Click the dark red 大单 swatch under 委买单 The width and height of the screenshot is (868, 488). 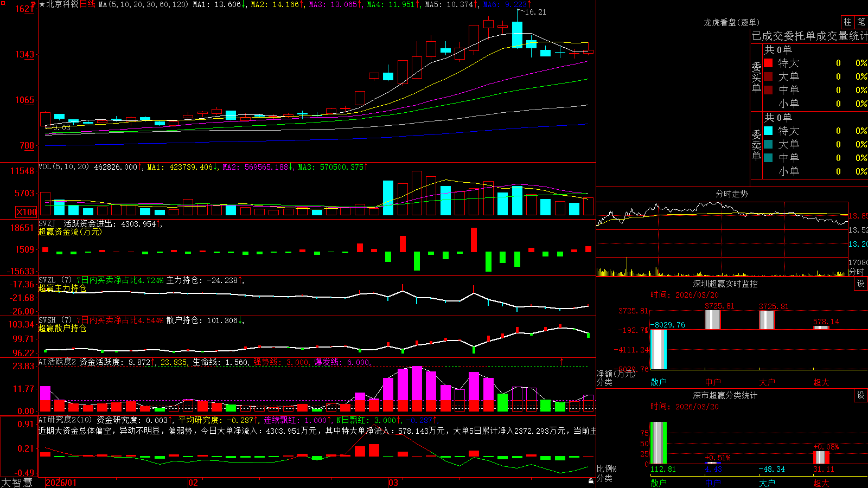(x=768, y=76)
